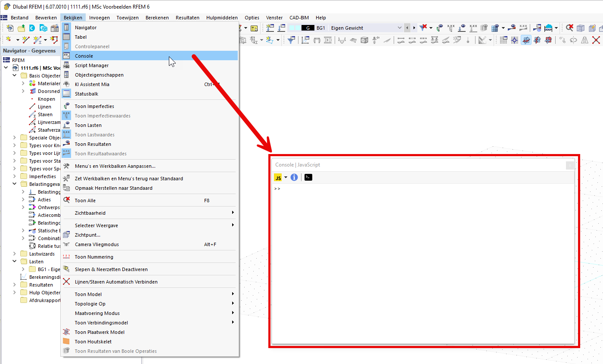
Task: Select the Staven tree item
Action: [45, 114]
